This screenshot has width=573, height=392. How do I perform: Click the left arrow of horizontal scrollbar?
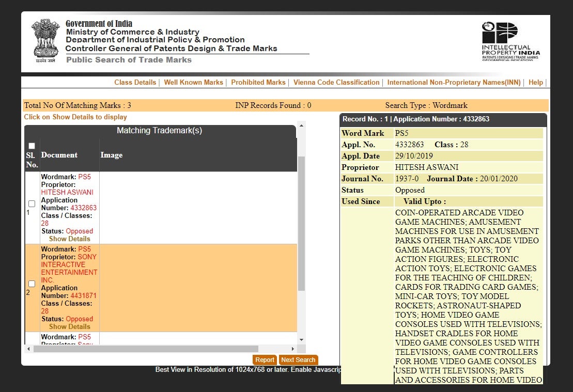point(28,349)
